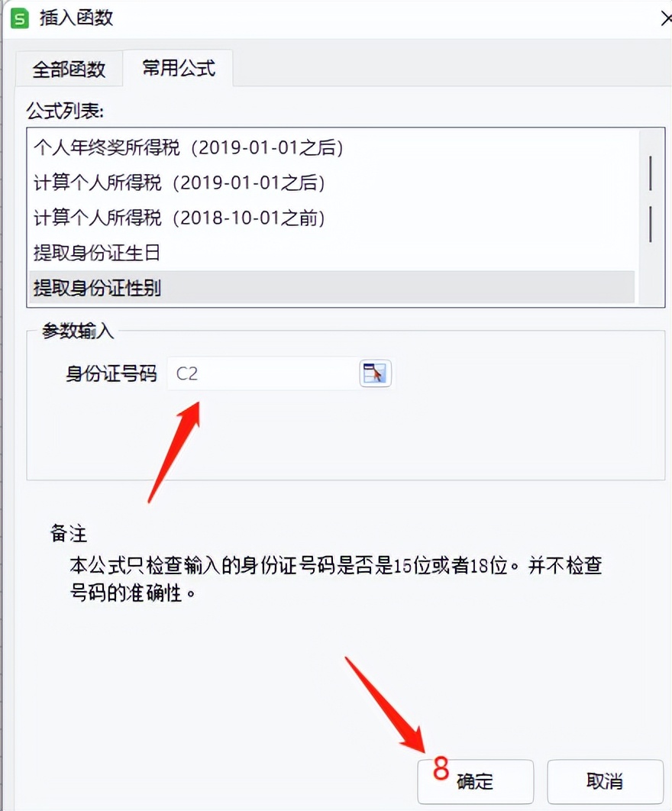
Task: Click the 参数输入 group label
Action: pos(78,330)
